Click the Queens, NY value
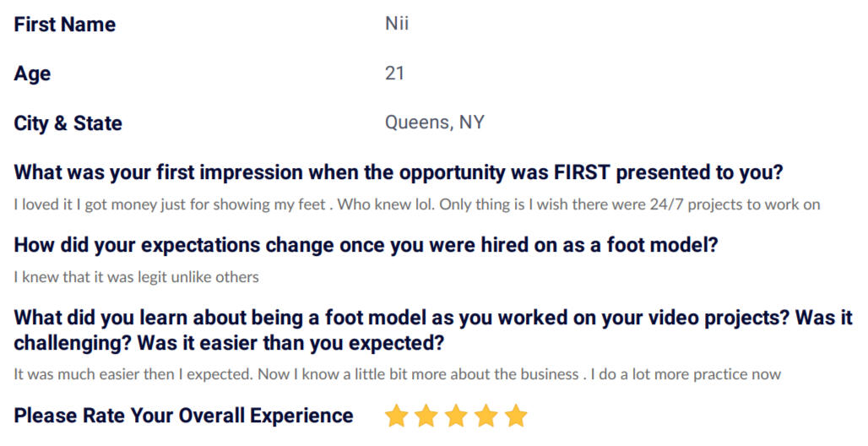 point(435,122)
